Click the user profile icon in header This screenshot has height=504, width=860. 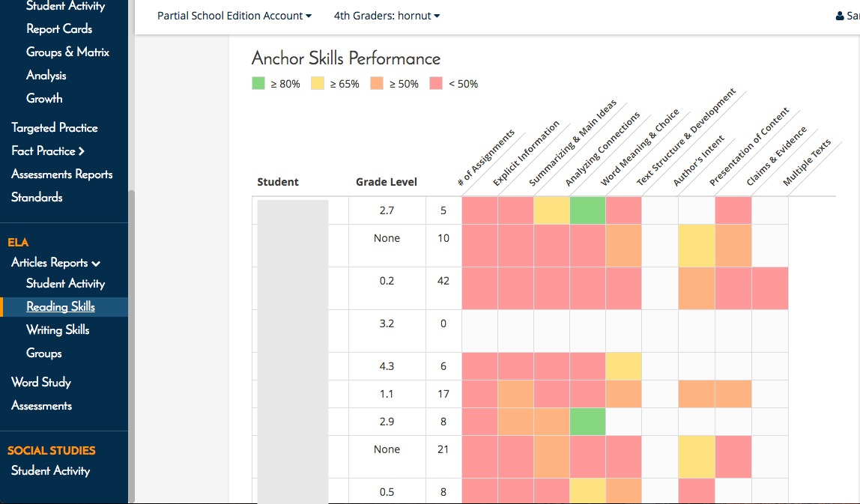(840, 16)
